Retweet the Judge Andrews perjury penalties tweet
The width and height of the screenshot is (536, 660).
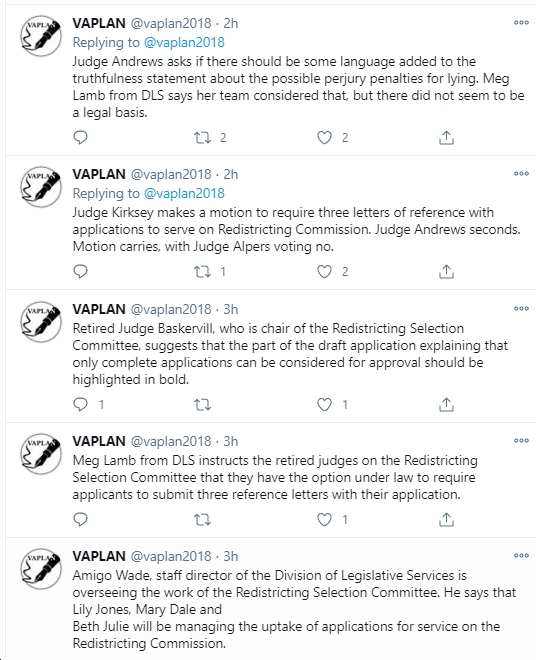click(x=202, y=138)
